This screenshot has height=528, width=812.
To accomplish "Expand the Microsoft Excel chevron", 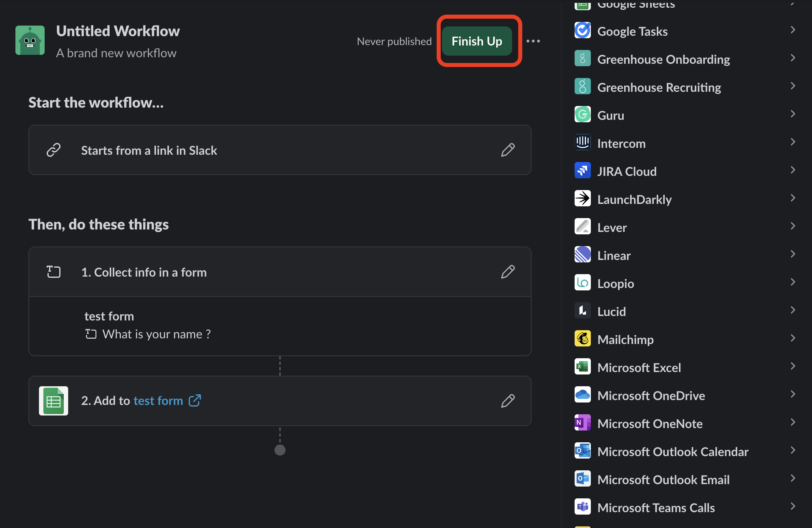I will pos(793,366).
